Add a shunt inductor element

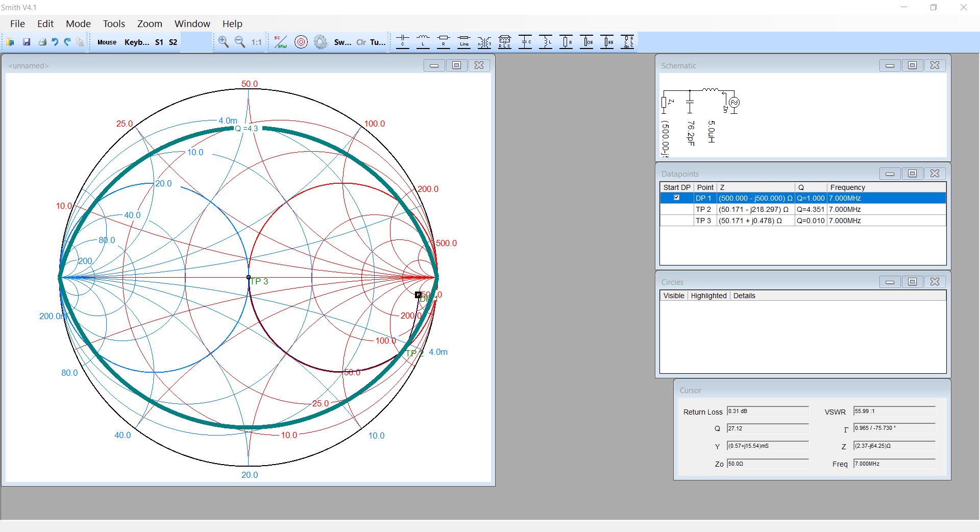click(x=546, y=42)
